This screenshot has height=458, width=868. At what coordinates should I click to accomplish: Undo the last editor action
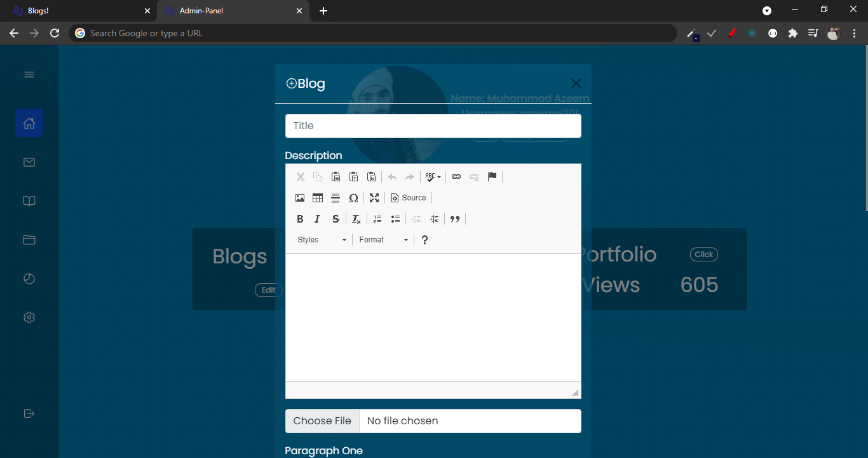[x=392, y=177]
